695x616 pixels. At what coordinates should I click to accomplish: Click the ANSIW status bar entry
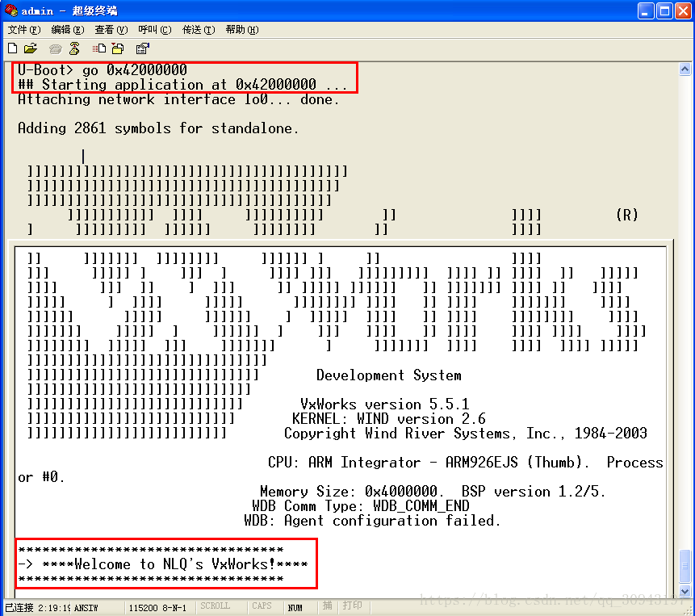(86, 608)
